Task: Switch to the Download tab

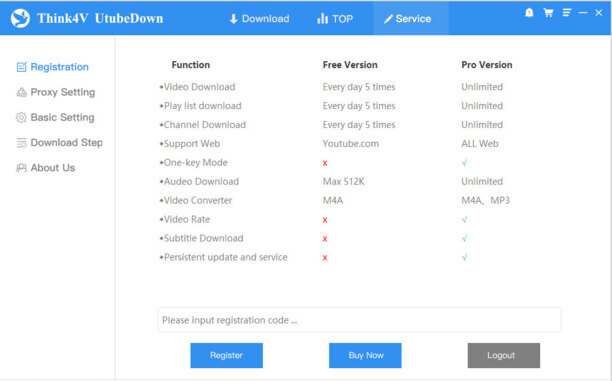Action: pos(260,18)
